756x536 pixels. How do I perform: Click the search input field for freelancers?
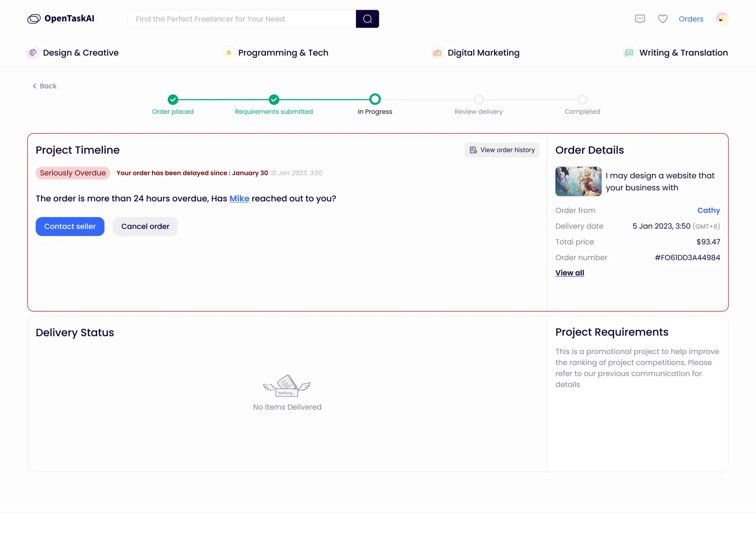coord(242,19)
